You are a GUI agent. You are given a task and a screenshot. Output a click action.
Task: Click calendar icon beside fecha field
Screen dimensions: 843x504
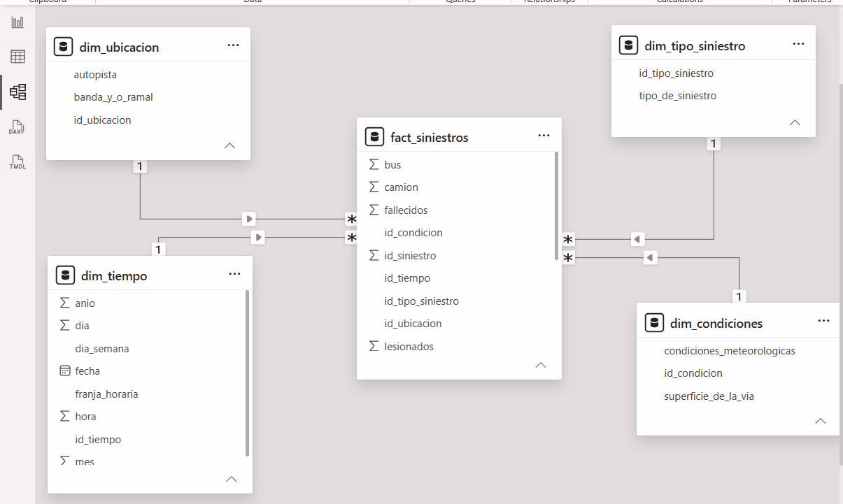[64, 371]
